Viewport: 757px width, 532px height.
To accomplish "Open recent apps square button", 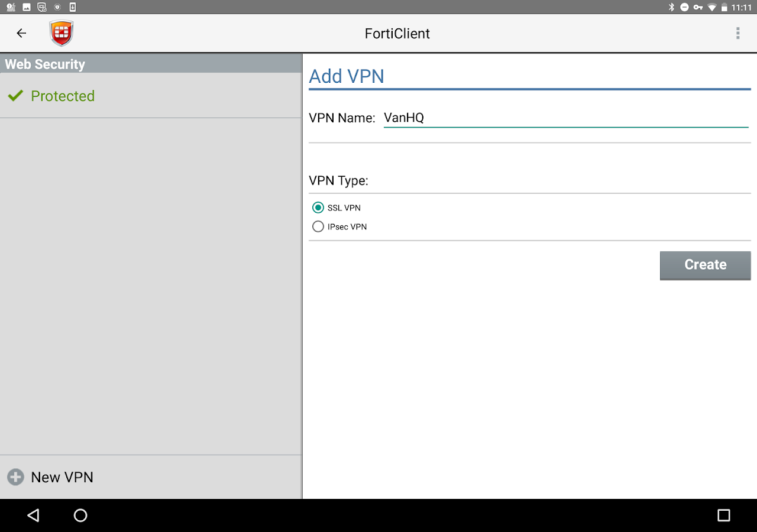I will pos(723,515).
